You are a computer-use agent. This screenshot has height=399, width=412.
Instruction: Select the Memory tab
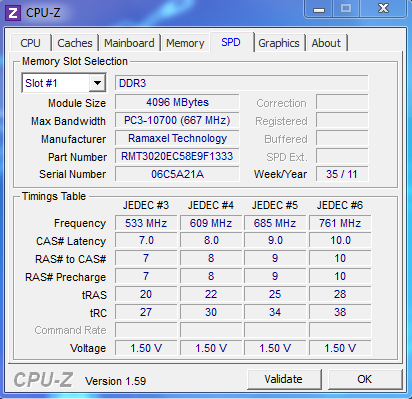(x=185, y=43)
